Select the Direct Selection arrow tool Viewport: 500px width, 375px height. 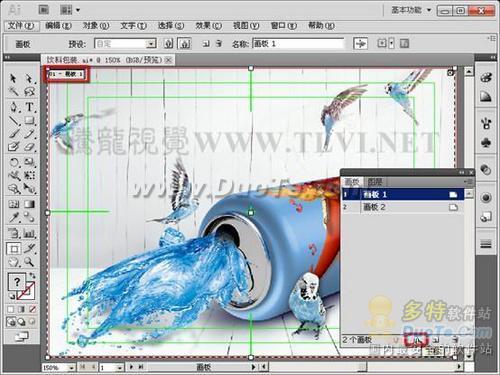coord(29,78)
